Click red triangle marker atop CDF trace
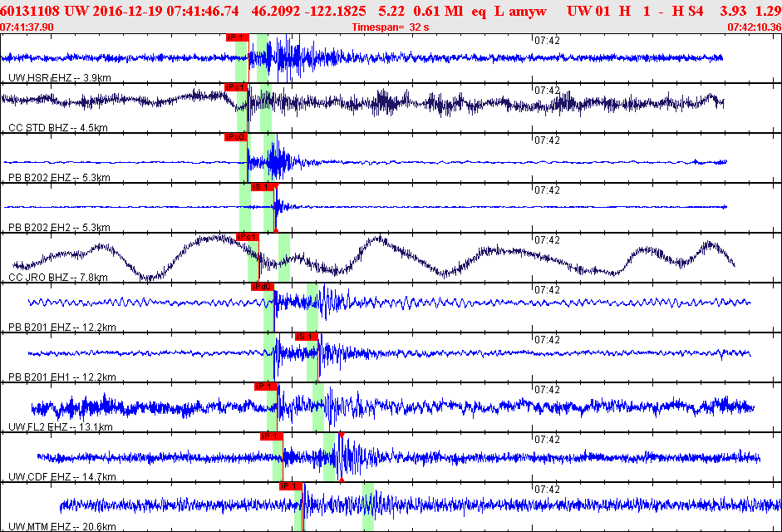The width and height of the screenshot is (782, 532). (341, 436)
